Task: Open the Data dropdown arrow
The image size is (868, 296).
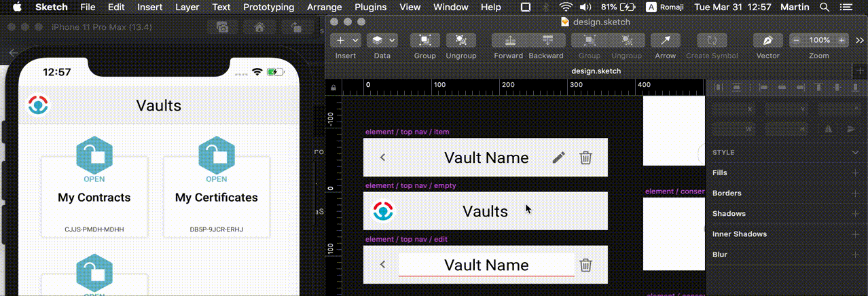Action: [393, 41]
